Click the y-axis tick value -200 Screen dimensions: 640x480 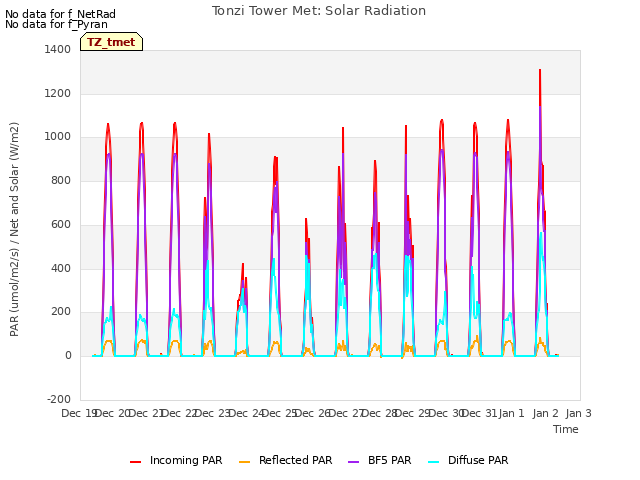pos(59,399)
